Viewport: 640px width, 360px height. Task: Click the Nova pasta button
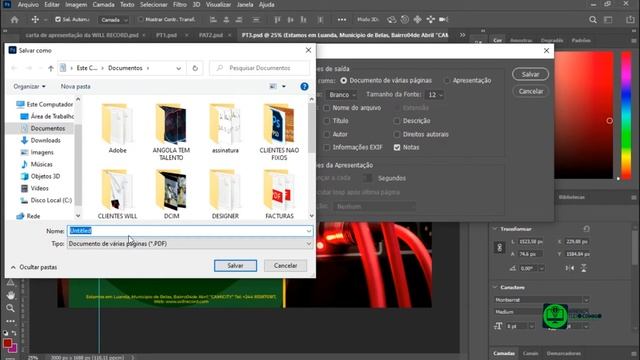76,87
